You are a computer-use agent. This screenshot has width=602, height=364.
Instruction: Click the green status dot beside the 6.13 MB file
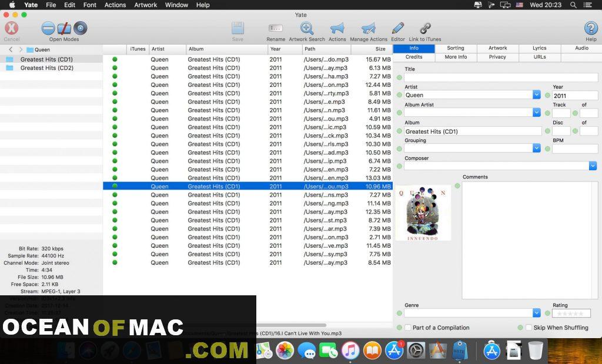115,68
